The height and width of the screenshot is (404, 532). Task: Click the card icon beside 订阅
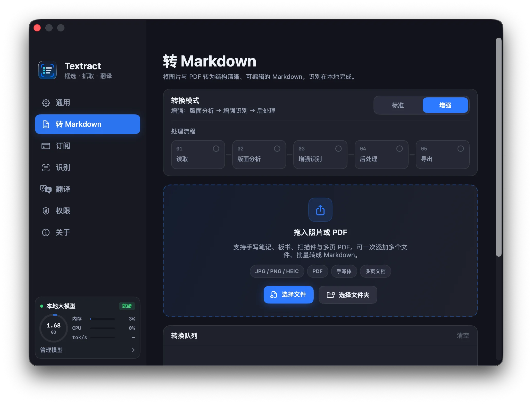click(x=46, y=146)
